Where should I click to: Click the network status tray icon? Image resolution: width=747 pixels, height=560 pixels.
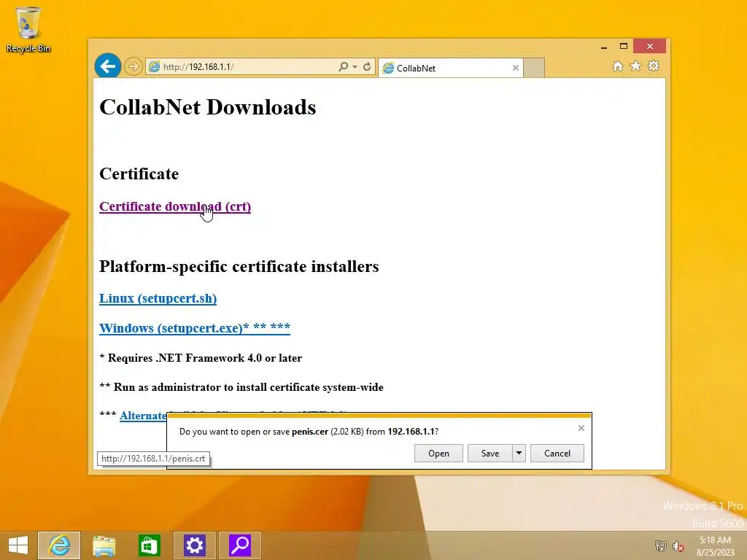[x=661, y=545]
